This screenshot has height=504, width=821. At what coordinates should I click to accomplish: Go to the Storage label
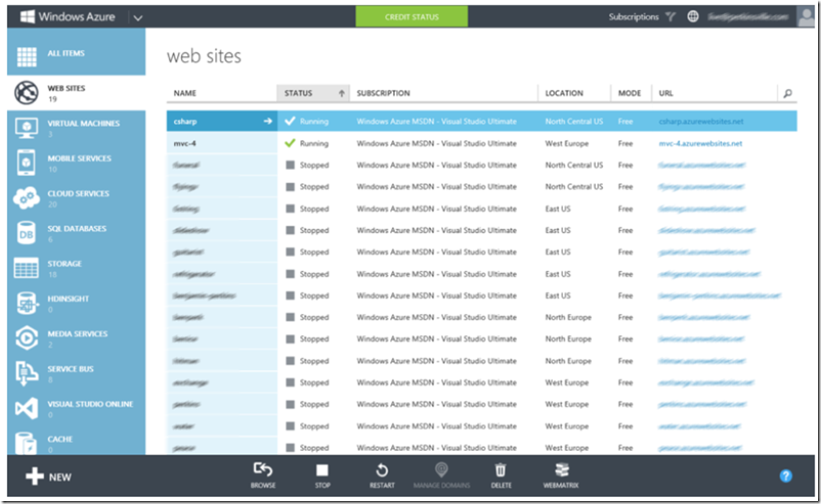(65, 264)
